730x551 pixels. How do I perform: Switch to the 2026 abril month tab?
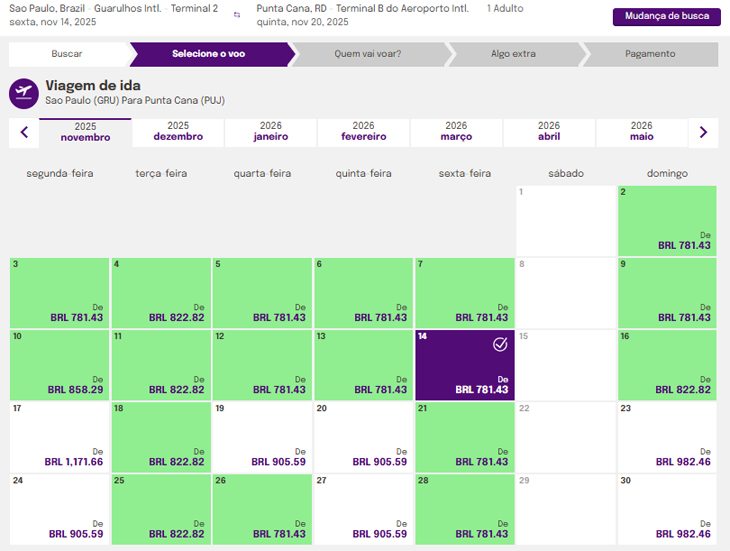point(549,132)
